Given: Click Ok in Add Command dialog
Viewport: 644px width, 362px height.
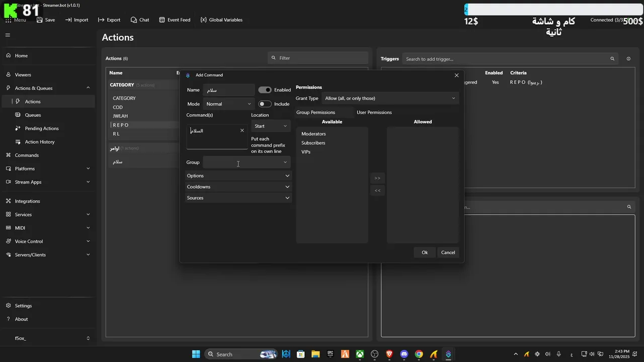Looking at the screenshot, I should point(425,252).
